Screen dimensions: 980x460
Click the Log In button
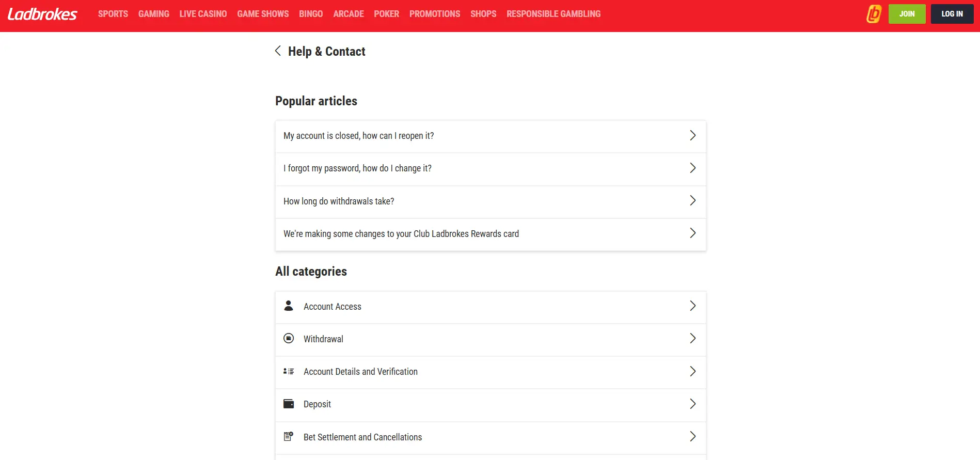click(952, 14)
